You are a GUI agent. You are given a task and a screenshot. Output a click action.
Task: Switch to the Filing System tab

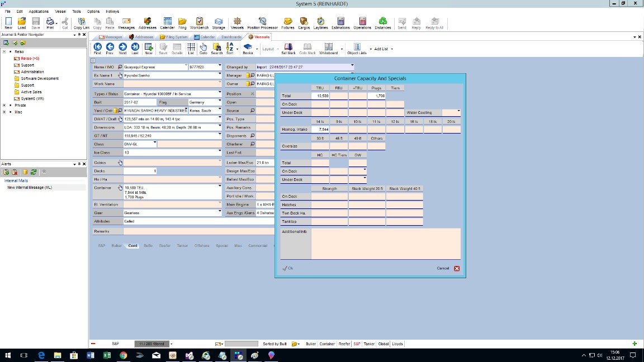(173, 37)
